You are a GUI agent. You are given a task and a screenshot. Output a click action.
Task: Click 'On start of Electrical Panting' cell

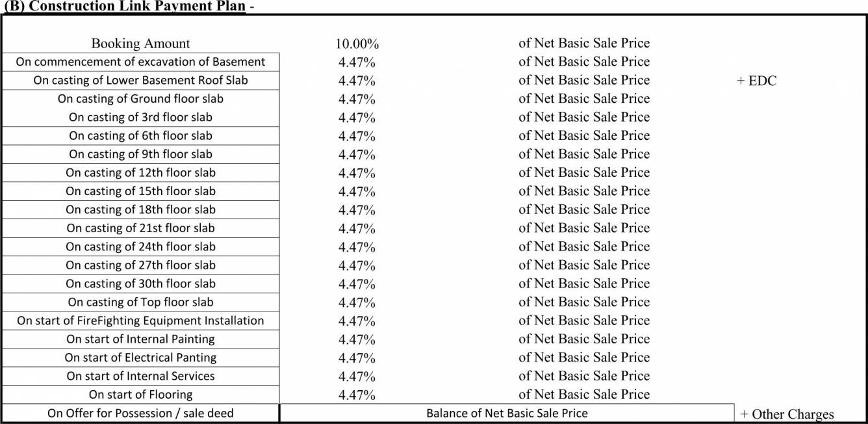pyautogui.click(x=140, y=358)
